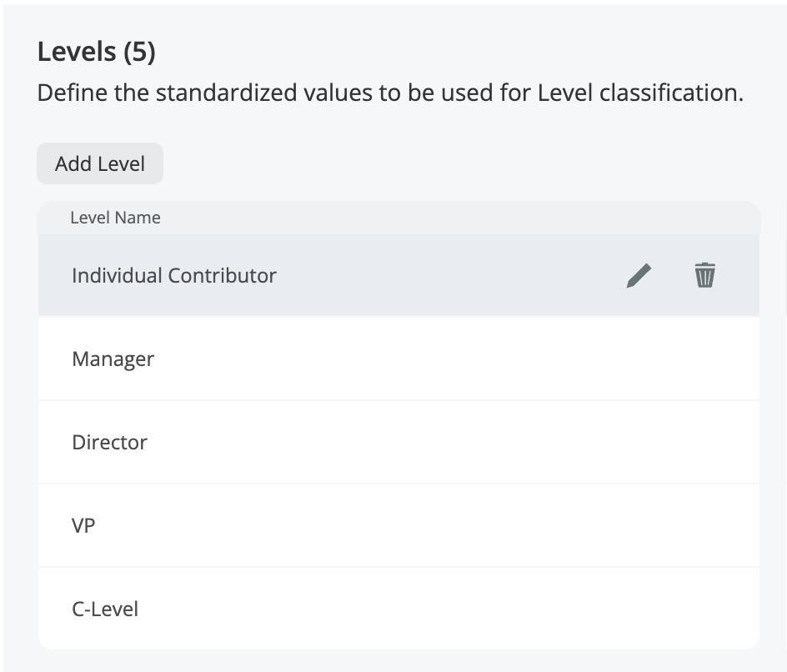Click the "VP" name text
Image resolution: width=787 pixels, height=672 pixels.
point(83,526)
